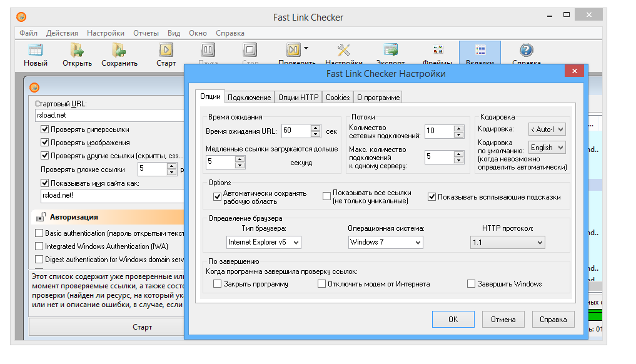This screenshot has width=636, height=364.
Task: Click the Справка question mark icon
Action: [x=527, y=50]
